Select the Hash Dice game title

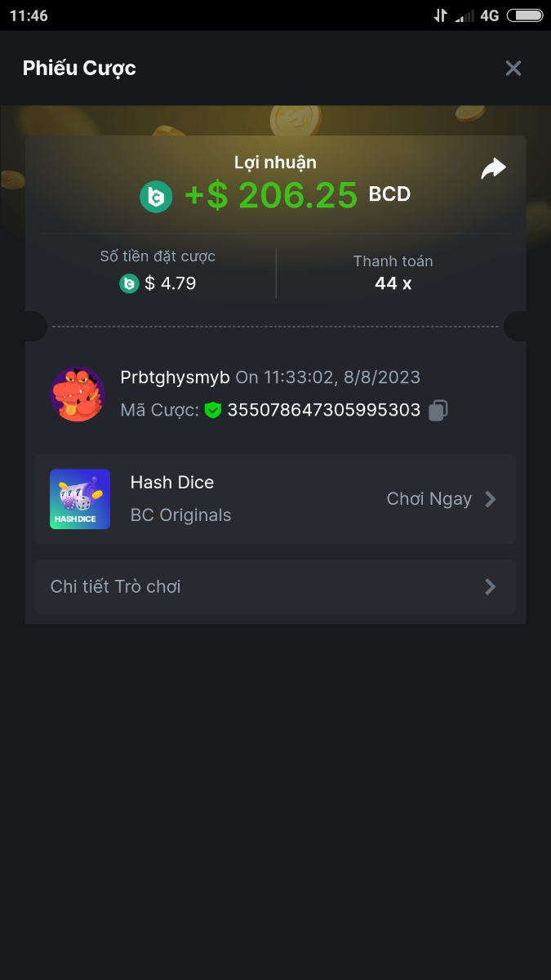pos(172,483)
